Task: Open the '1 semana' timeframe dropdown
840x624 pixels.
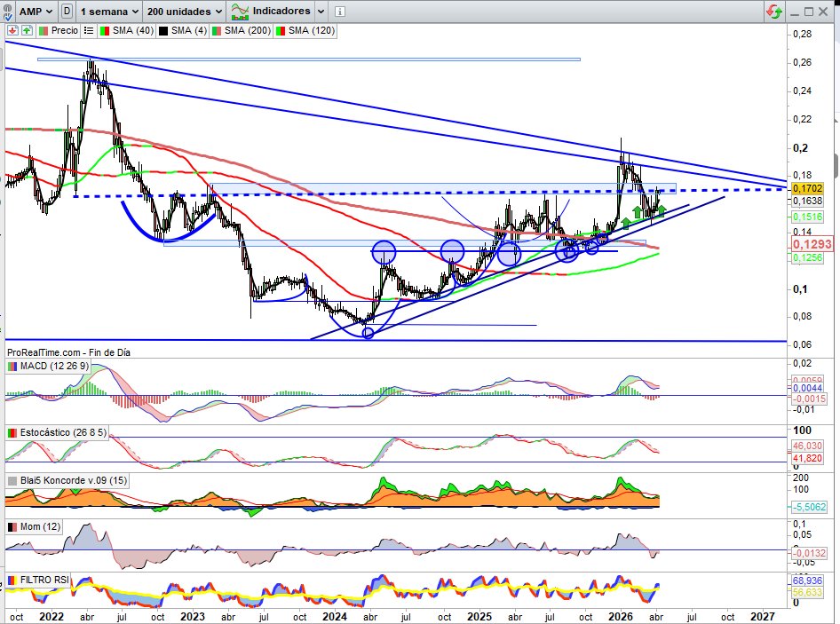Action: (x=109, y=12)
